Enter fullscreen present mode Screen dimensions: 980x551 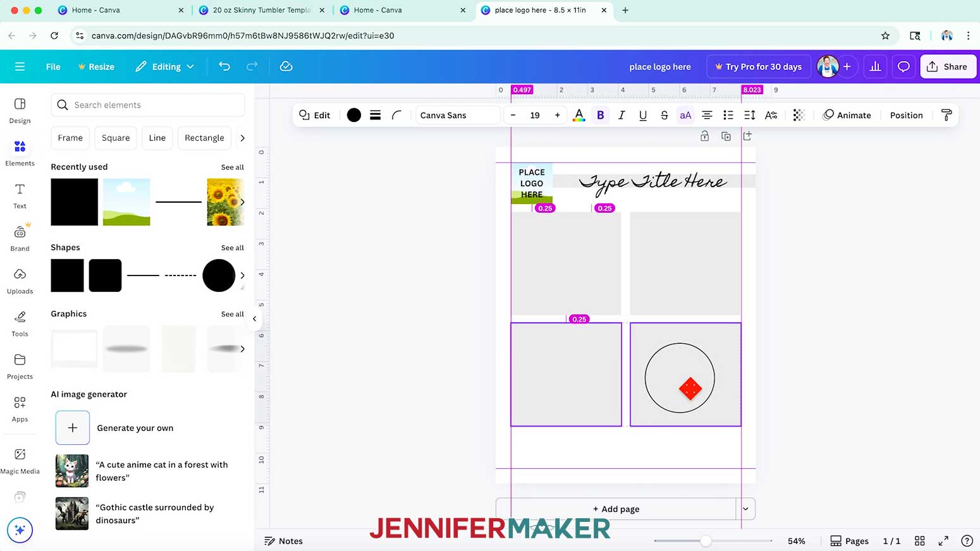coord(943,541)
